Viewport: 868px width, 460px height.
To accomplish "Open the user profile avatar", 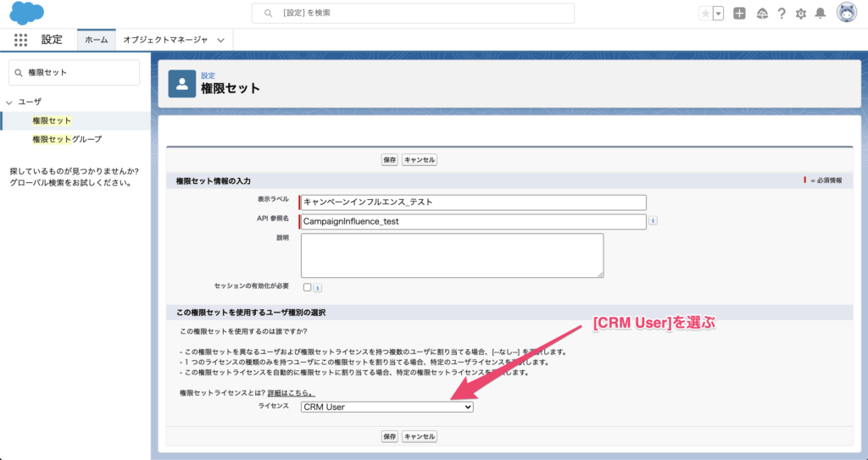I will (x=847, y=13).
